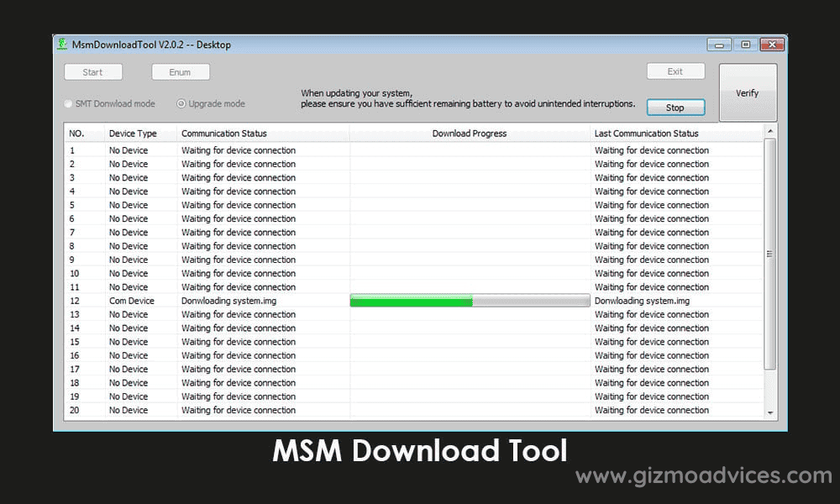
Task: Select row number 20 in the list
Action: [x=75, y=410]
